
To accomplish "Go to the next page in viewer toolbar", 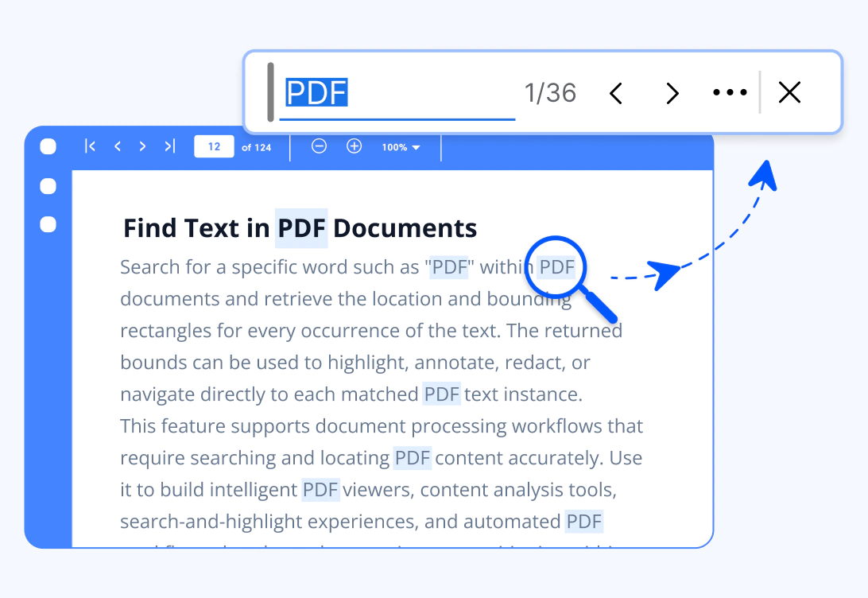I will click(x=143, y=146).
